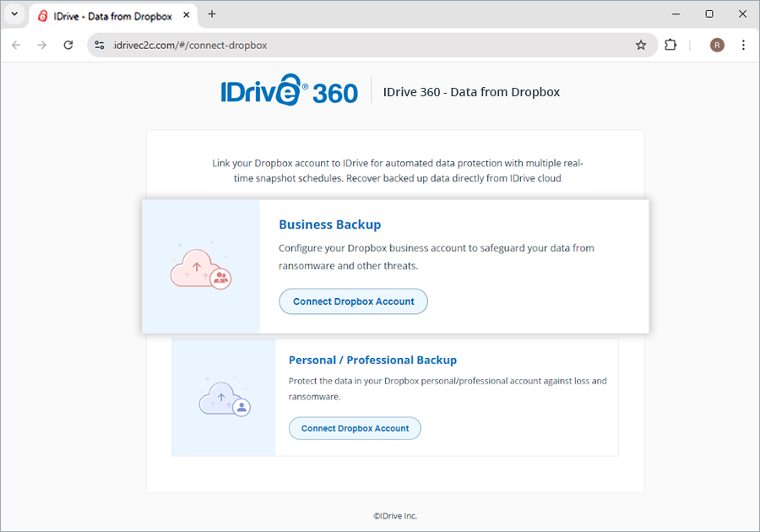Open the browser extensions puzzle icon
This screenshot has width=760, height=532.
coord(670,45)
